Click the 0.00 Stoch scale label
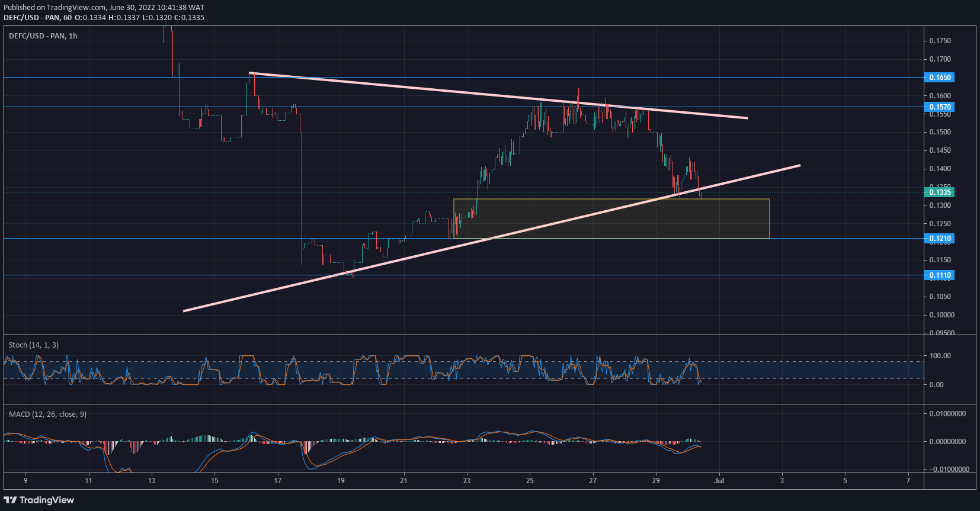 pyautogui.click(x=936, y=385)
